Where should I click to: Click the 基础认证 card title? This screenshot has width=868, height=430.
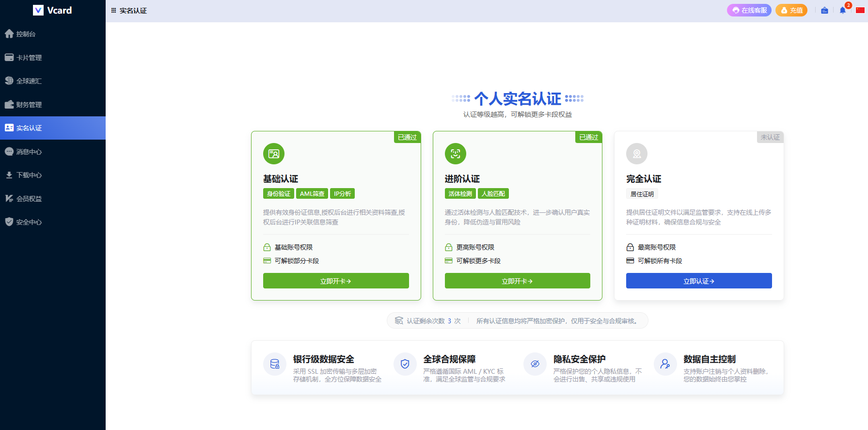point(281,179)
